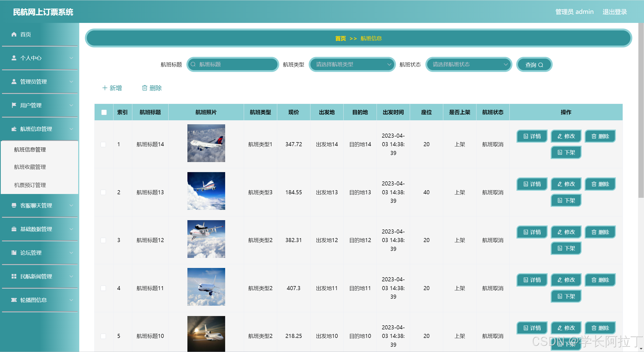Image resolution: width=644 pixels, height=352 pixels.
Task: Check the checkbox for row 航班标题12
Action: pos(103,240)
